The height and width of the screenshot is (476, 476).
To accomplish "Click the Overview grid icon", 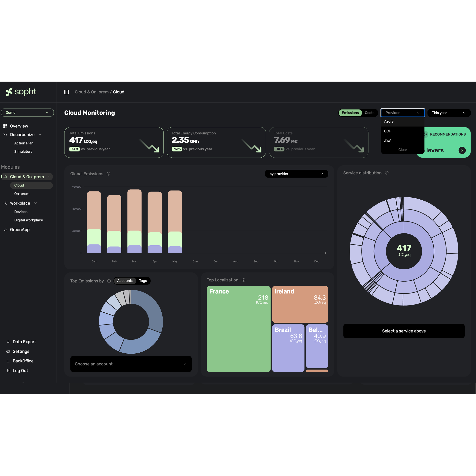I will tap(5, 126).
